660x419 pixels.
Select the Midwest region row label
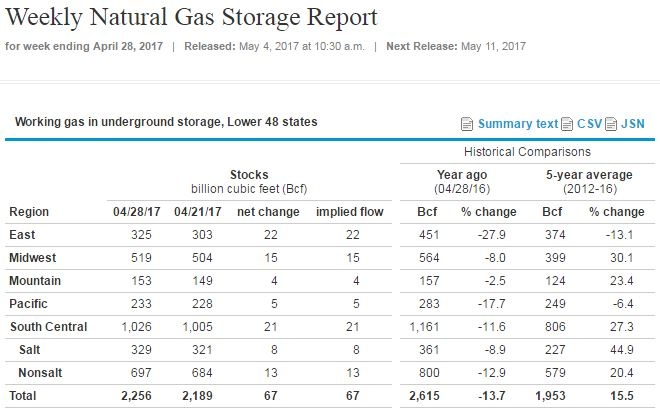coord(32,258)
